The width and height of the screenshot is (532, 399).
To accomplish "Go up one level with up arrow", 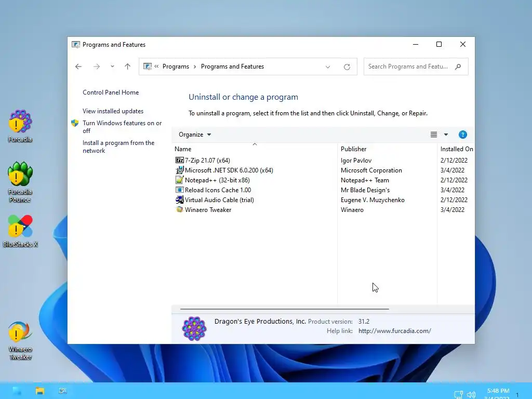I will click(x=128, y=66).
